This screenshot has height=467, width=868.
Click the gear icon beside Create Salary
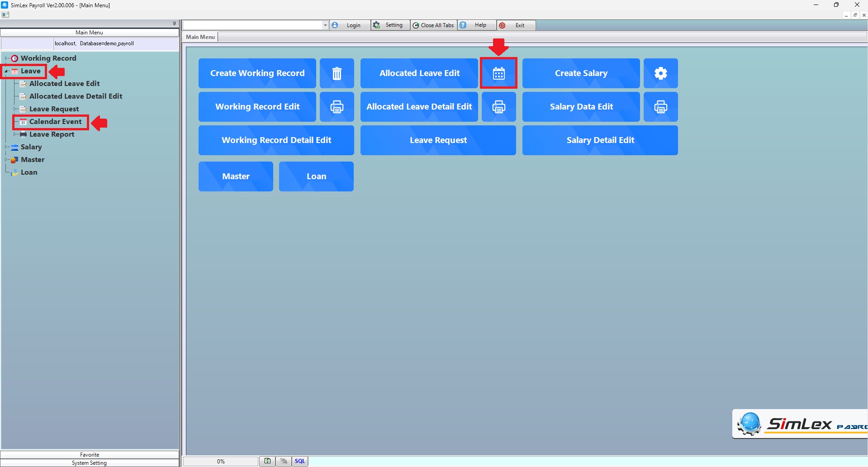pyautogui.click(x=660, y=73)
